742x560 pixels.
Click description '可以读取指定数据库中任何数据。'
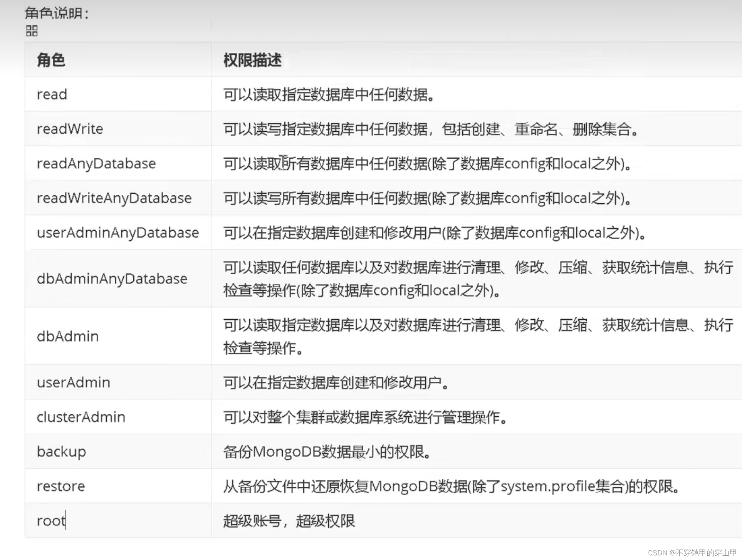[329, 94]
